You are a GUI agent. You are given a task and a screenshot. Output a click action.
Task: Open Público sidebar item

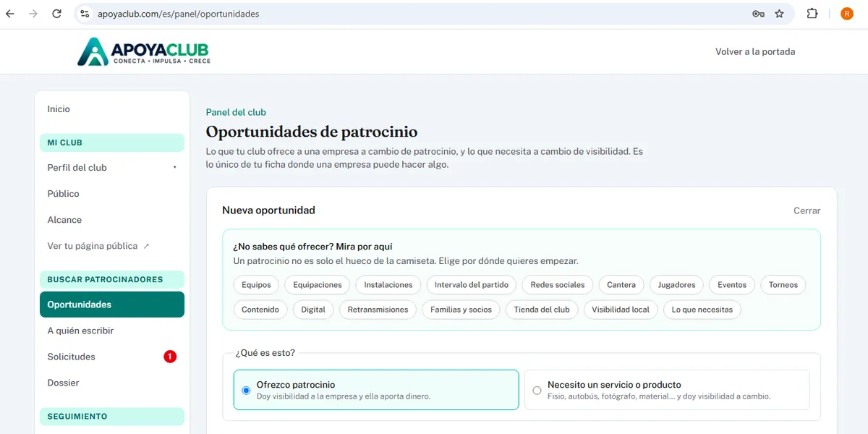click(112, 194)
